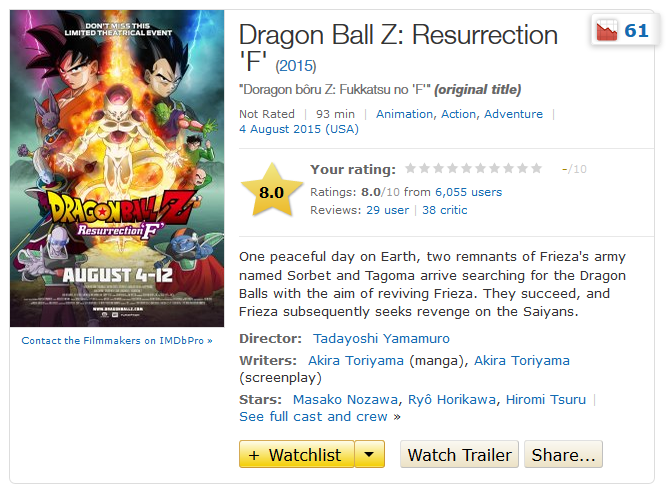Browse the Animation genre link
This screenshot has height=489, width=668.
coord(404,114)
